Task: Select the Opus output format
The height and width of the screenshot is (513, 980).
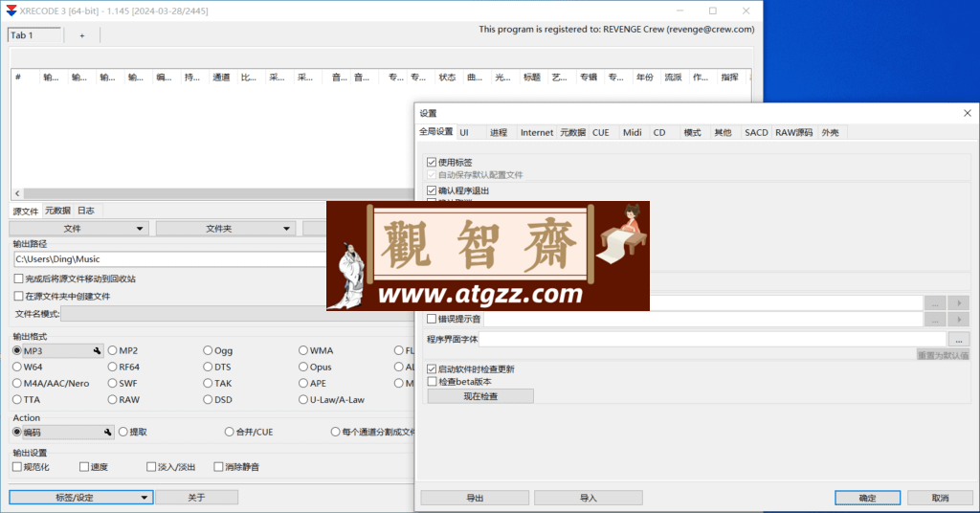Action: point(303,367)
